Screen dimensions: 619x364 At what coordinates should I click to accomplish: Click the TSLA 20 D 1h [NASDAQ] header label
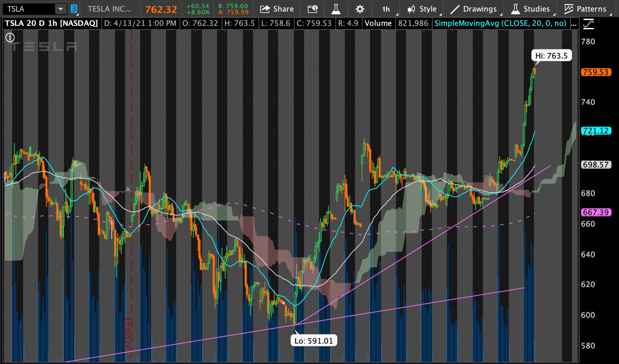pyautogui.click(x=51, y=23)
